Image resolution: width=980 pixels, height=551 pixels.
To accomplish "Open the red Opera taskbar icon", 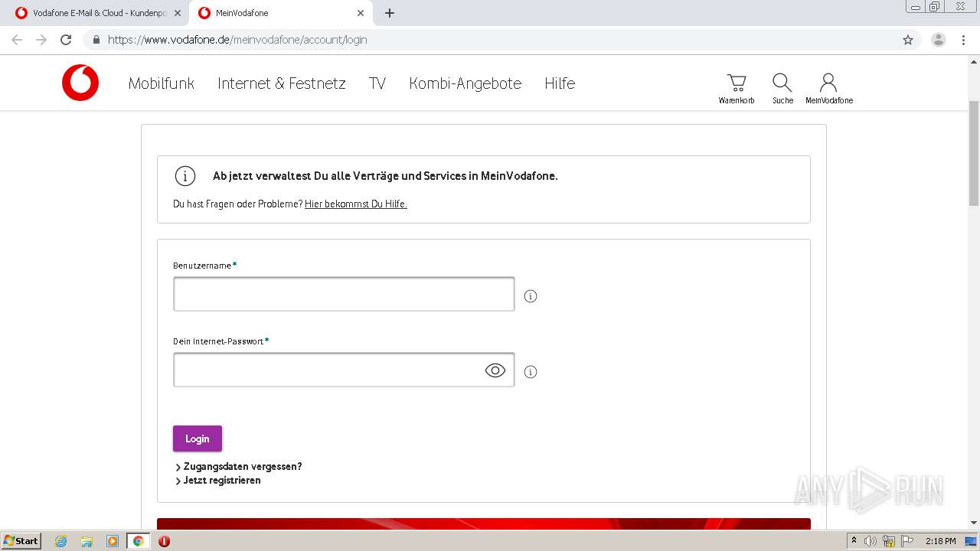I will 164,541.
